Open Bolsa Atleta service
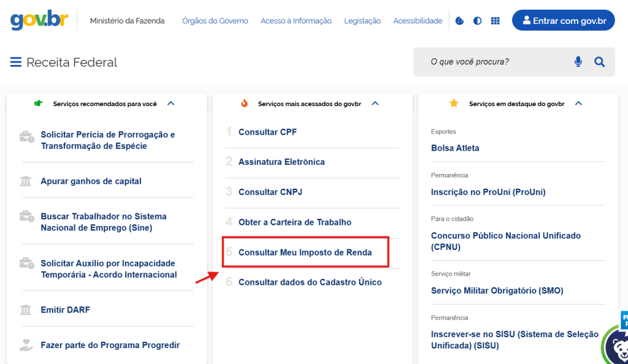Viewport: 628px width, 364px height. point(455,148)
